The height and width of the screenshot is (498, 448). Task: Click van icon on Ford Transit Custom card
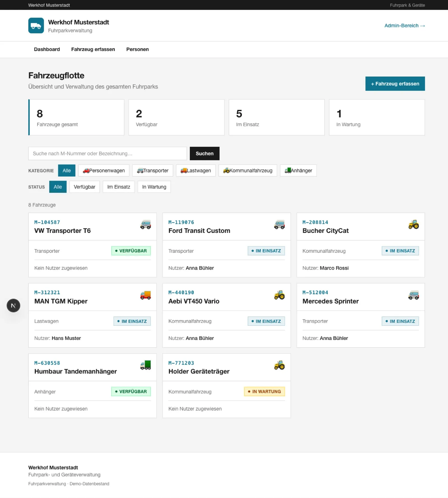point(279,225)
